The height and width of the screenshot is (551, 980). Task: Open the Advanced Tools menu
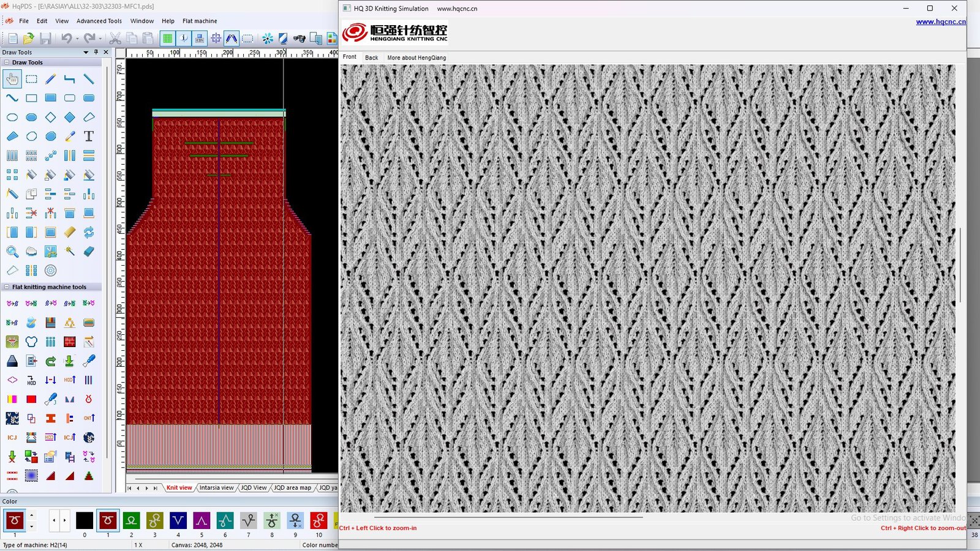click(99, 21)
